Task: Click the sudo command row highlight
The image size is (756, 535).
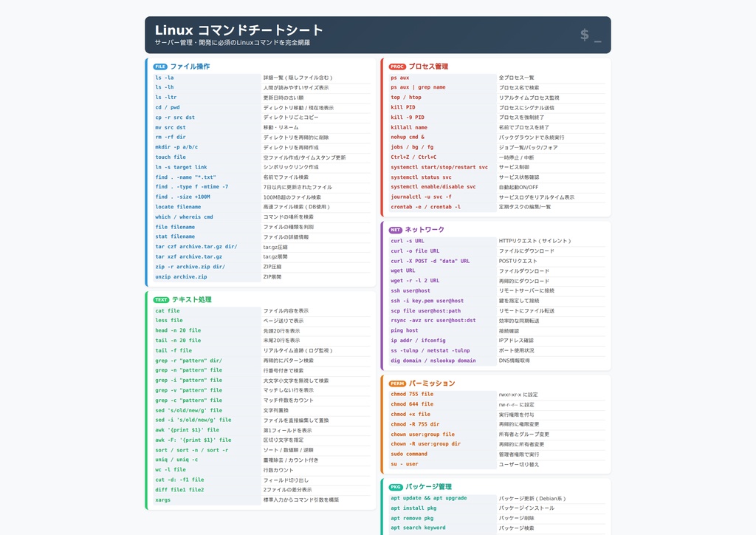Action: click(408, 454)
